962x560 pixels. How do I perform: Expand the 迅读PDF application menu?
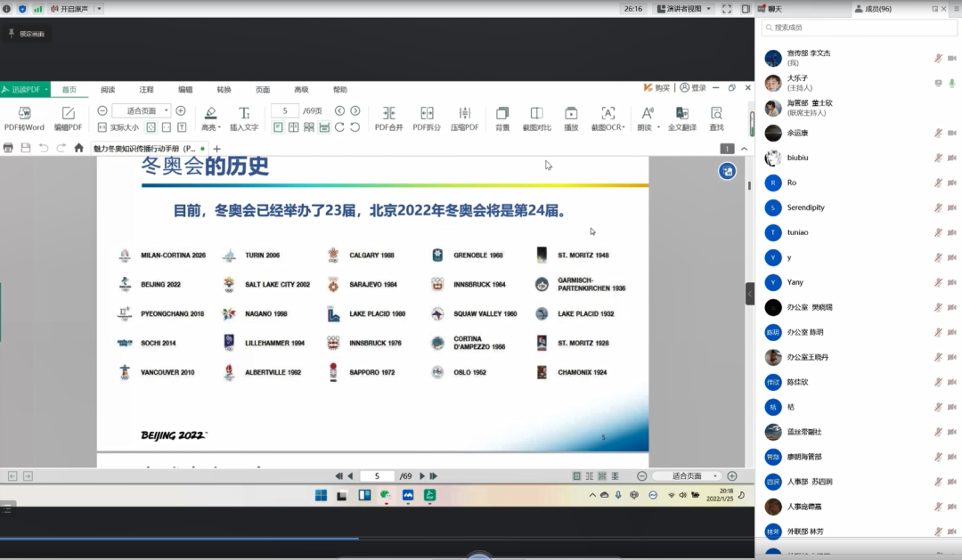25,90
